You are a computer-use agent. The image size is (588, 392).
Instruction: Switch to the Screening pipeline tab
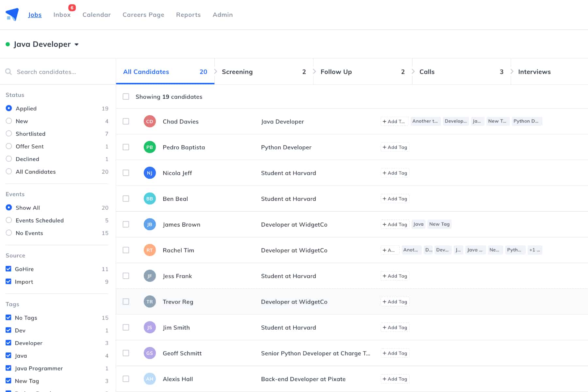click(x=237, y=72)
